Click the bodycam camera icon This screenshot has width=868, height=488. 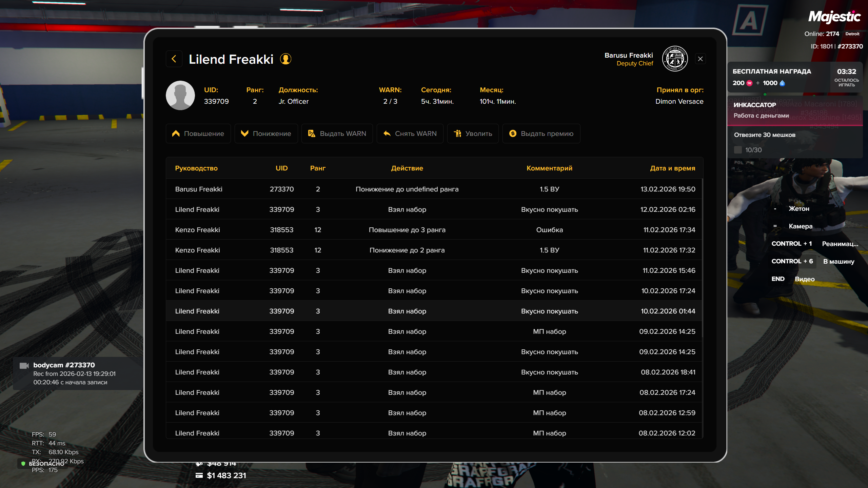coord(24,365)
